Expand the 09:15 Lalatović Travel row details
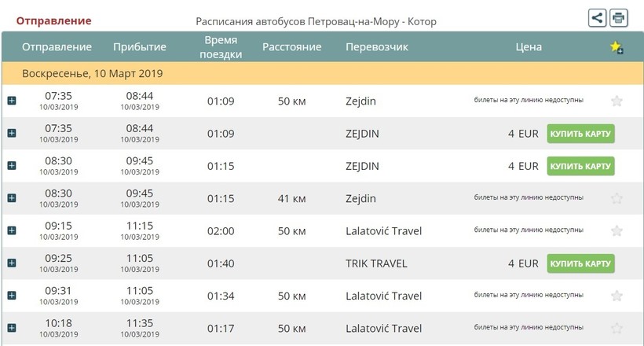644x346 pixels. tap(12, 231)
